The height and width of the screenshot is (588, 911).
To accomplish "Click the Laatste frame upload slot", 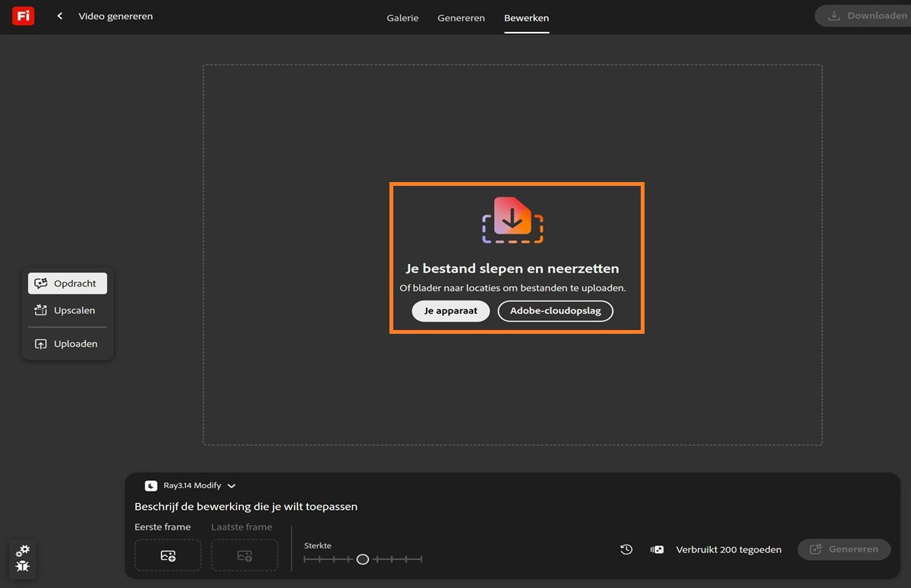I will pos(244,555).
